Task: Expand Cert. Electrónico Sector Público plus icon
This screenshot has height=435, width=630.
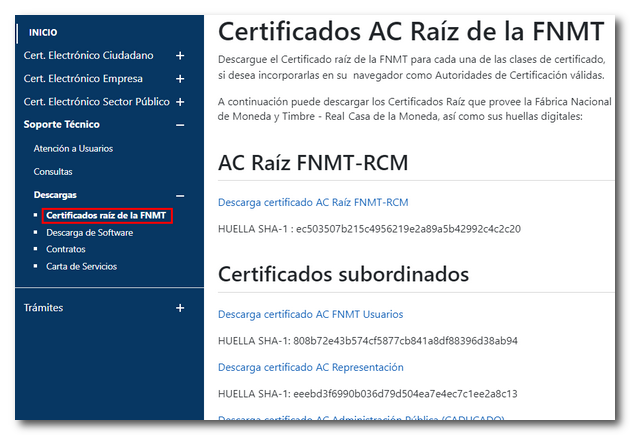Action: pos(180,102)
